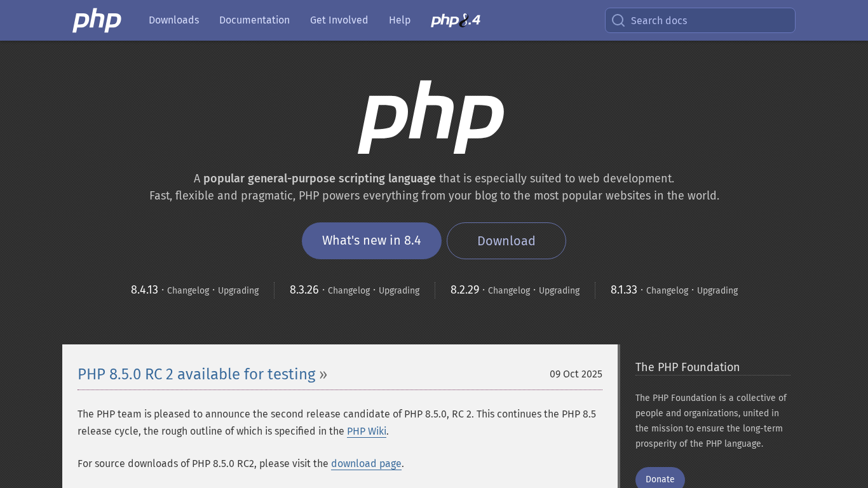Go to Get Involved page
This screenshot has width=868, height=488.
(x=339, y=20)
